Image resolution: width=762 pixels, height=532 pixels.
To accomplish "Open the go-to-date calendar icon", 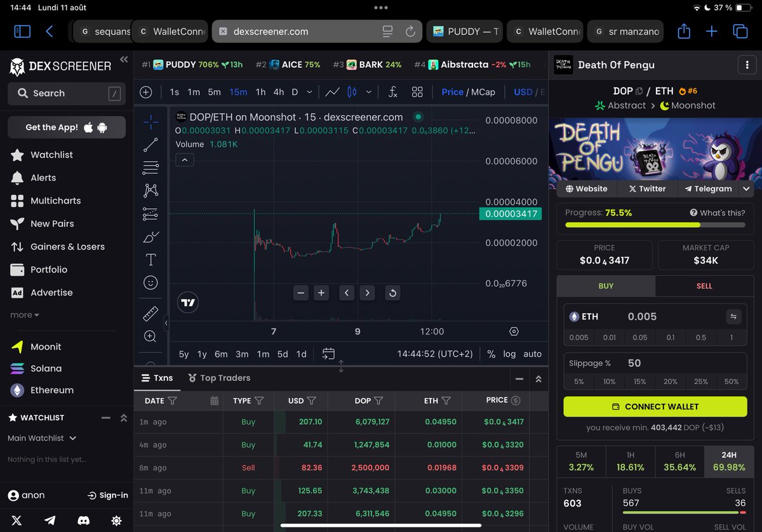I will (x=328, y=354).
